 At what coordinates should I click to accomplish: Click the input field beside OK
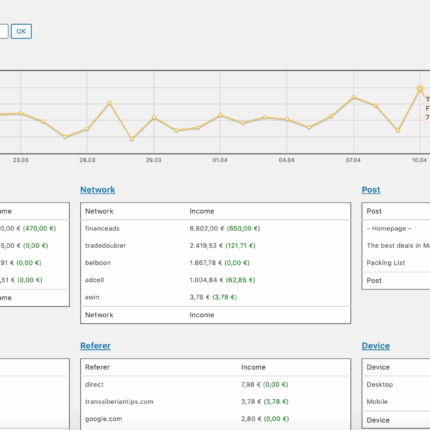[x=3, y=31]
